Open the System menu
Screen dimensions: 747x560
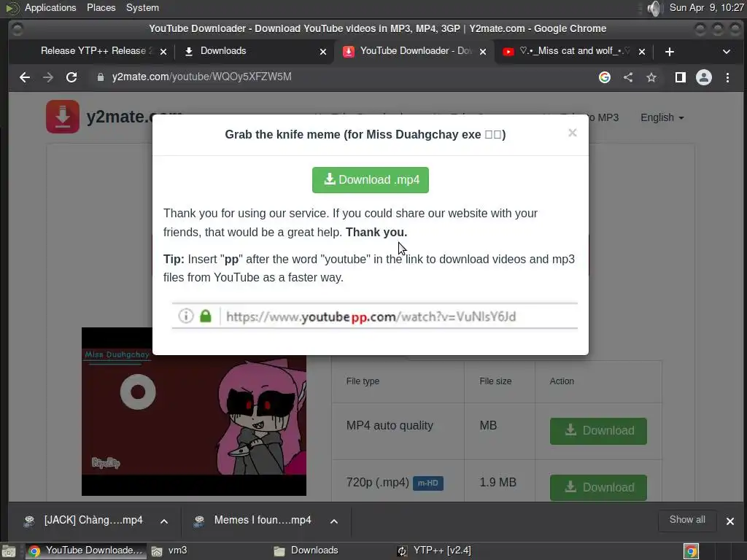(x=142, y=7)
